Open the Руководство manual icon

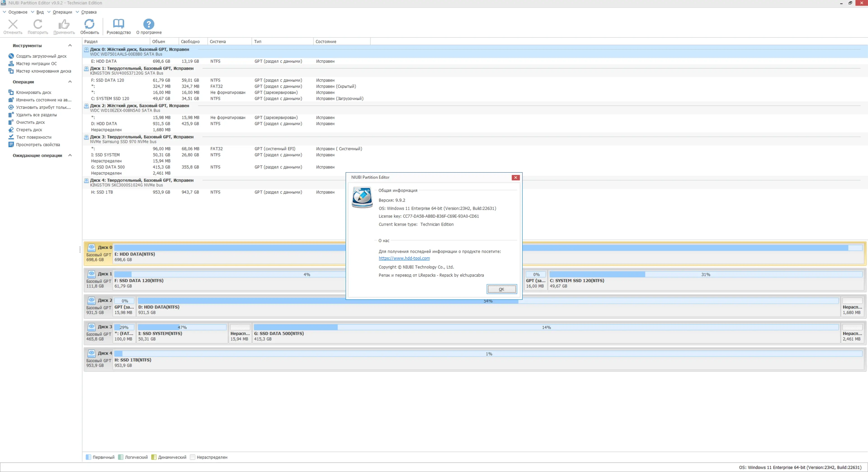click(x=118, y=24)
